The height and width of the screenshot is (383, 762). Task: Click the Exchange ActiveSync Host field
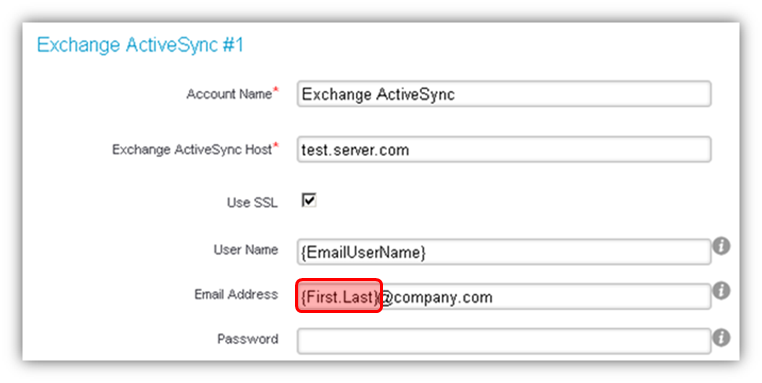coord(504,150)
